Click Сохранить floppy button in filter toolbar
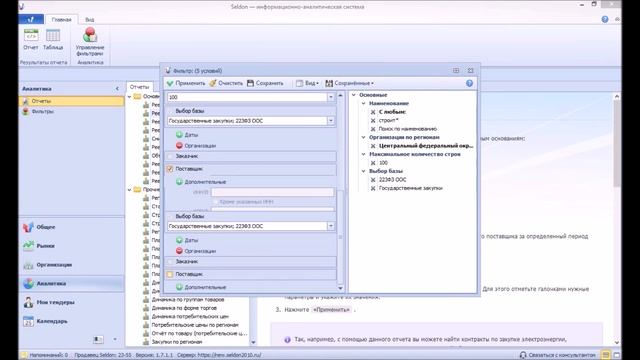Viewport: 640px width, 360px height. (265, 83)
